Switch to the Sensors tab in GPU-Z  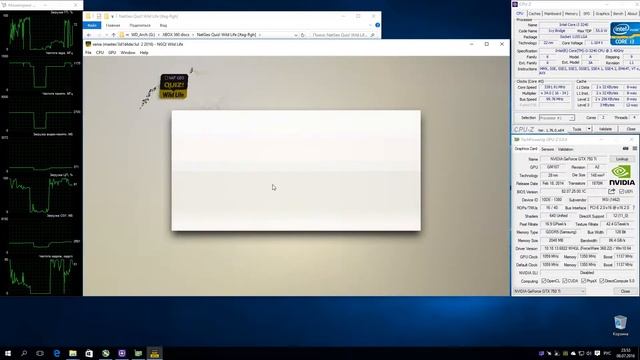pos(547,149)
